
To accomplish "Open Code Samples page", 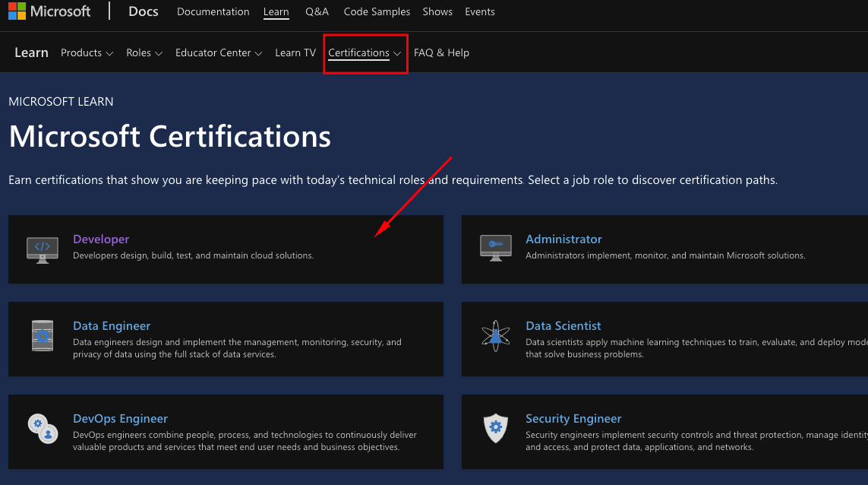I will (377, 11).
